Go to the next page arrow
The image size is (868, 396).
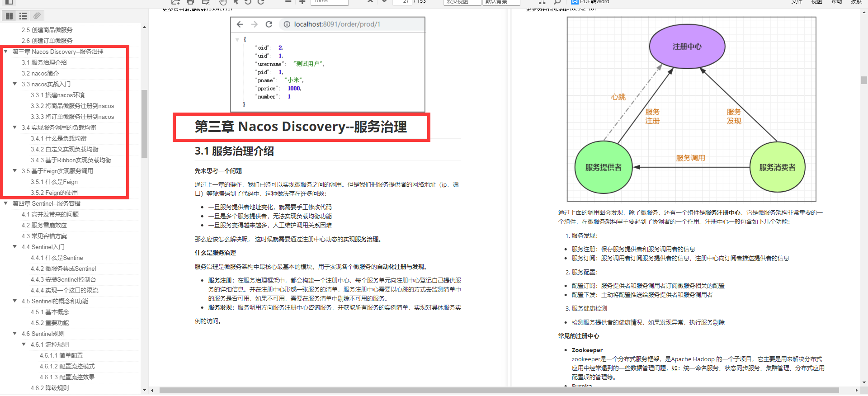[384, 2]
